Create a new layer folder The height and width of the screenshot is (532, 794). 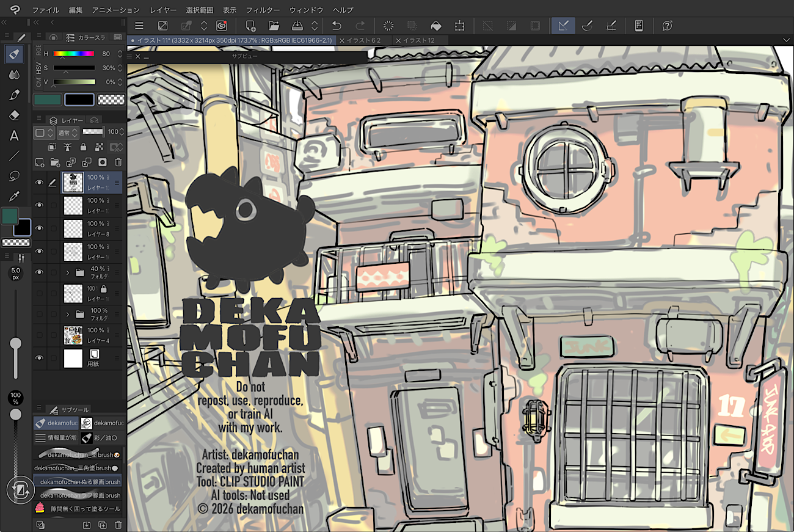pos(55,162)
